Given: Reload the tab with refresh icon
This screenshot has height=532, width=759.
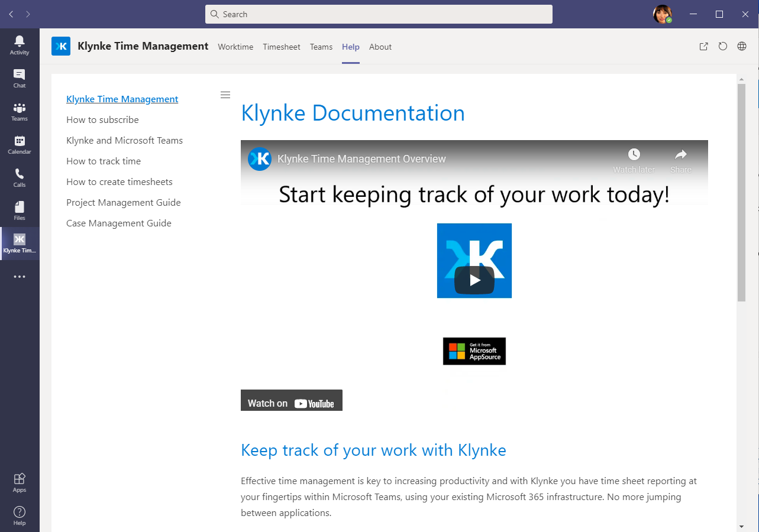Looking at the screenshot, I should [722, 47].
